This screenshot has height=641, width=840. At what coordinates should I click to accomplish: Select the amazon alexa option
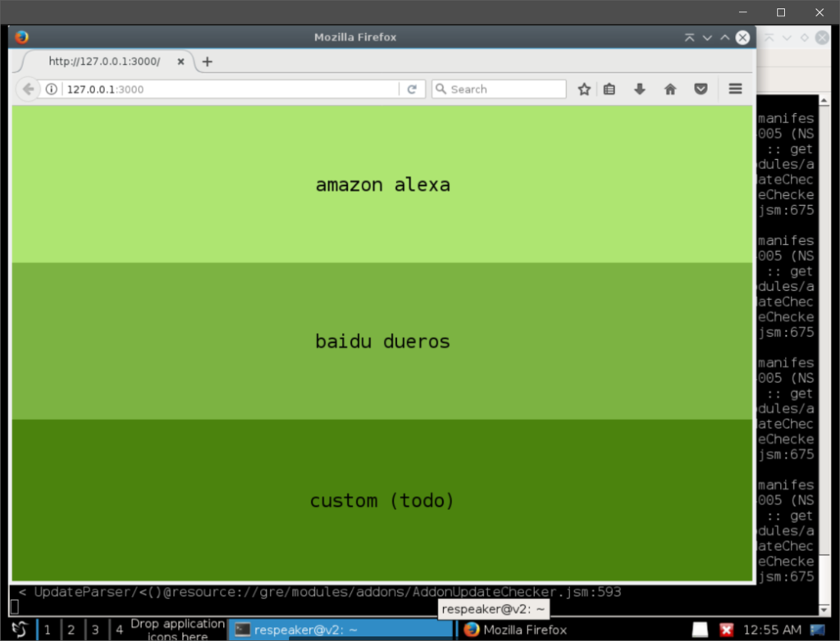coord(382,184)
